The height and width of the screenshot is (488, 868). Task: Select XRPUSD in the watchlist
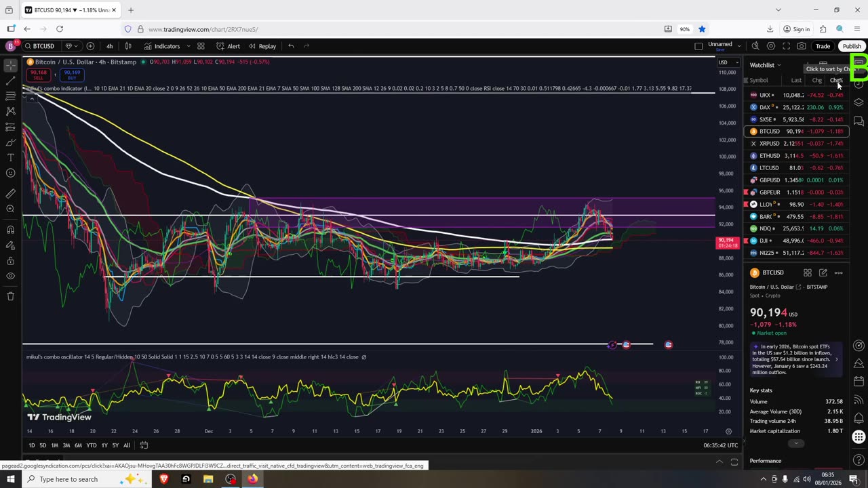tap(796, 144)
